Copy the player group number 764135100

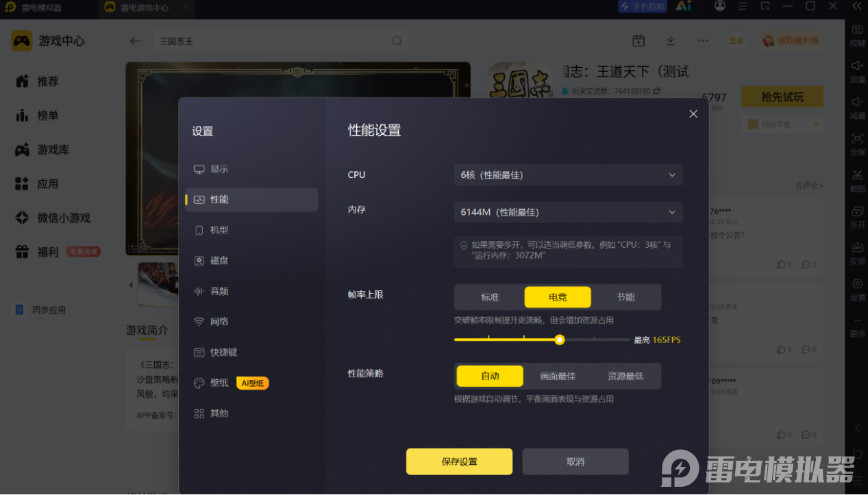coord(657,90)
